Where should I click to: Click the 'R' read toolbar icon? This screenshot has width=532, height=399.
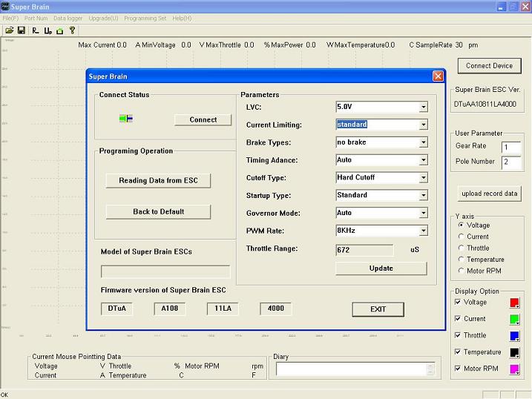(36, 30)
